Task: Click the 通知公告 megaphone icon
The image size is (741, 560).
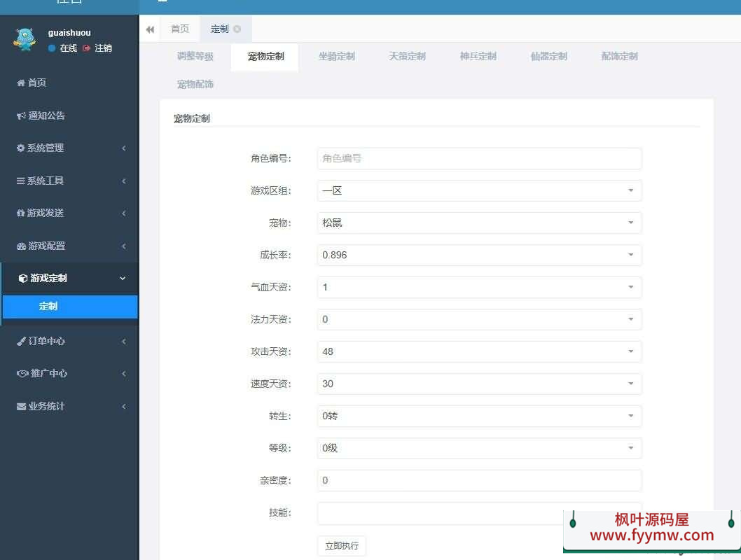Action: tap(22, 115)
